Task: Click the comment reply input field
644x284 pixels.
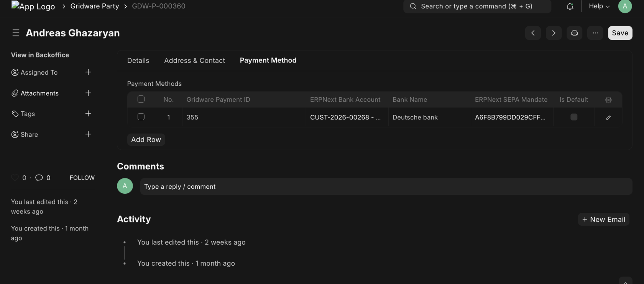Action: point(386,186)
